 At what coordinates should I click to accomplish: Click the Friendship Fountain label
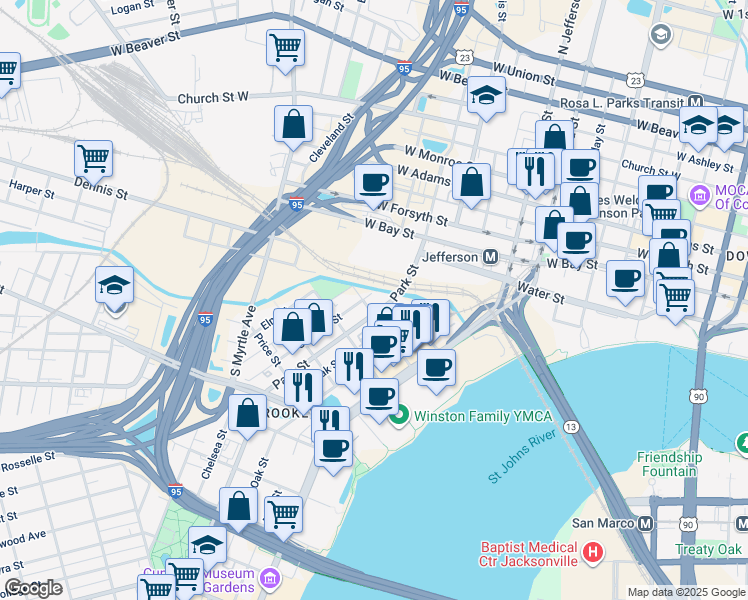pyautogui.click(x=669, y=464)
